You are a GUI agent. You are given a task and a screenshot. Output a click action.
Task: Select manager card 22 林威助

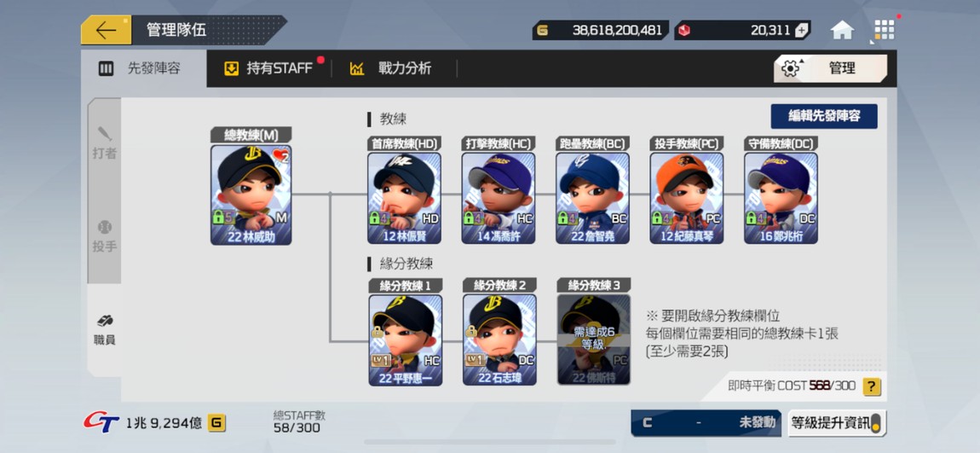tap(251, 195)
